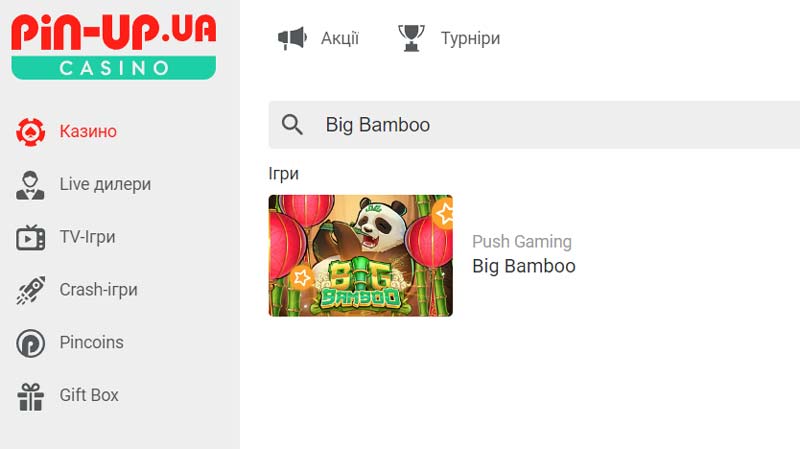Image resolution: width=800 pixels, height=449 pixels.
Task: Click the megaphone promotions icon
Action: (x=292, y=38)
